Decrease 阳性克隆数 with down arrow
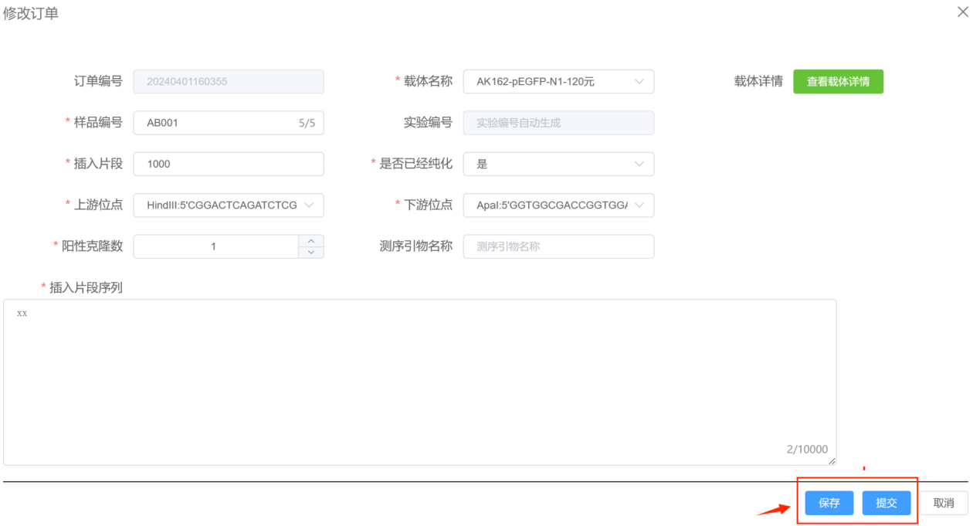The height and width of the screenshot is (526, 980). 310,253
